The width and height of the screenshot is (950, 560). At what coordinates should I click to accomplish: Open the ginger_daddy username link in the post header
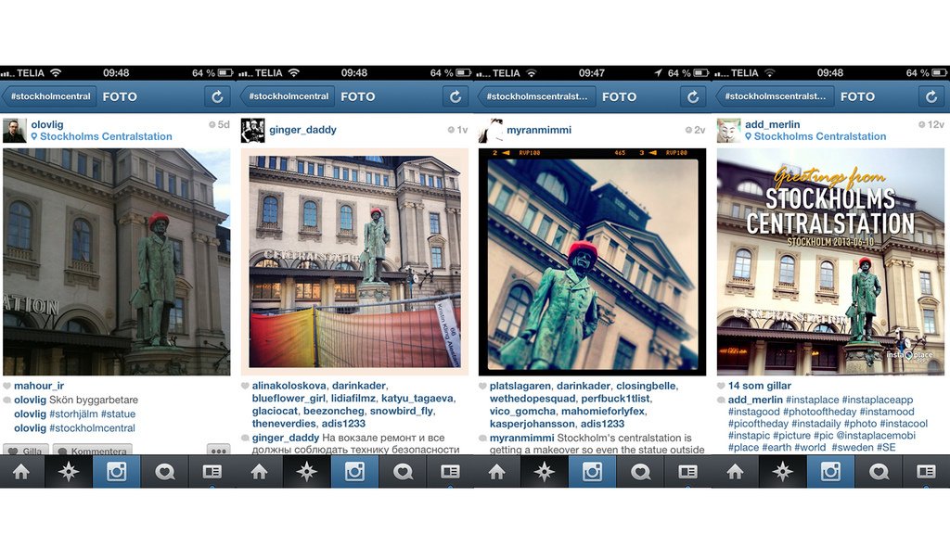click(x=302, y=130)
